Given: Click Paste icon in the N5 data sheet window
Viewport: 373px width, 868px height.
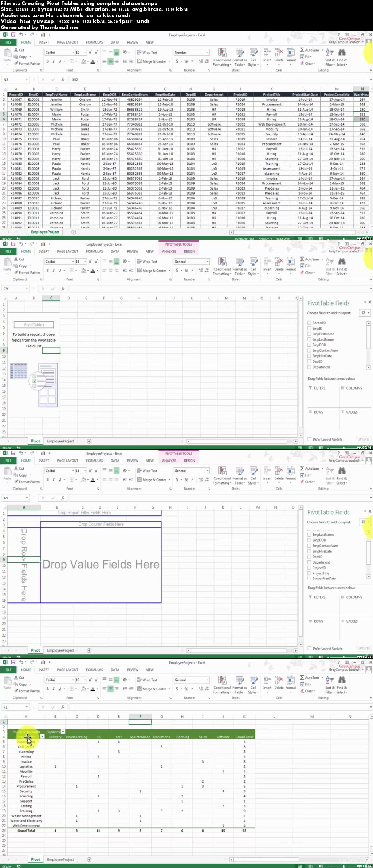Looking at the screenshot, I should pos(7,53).
